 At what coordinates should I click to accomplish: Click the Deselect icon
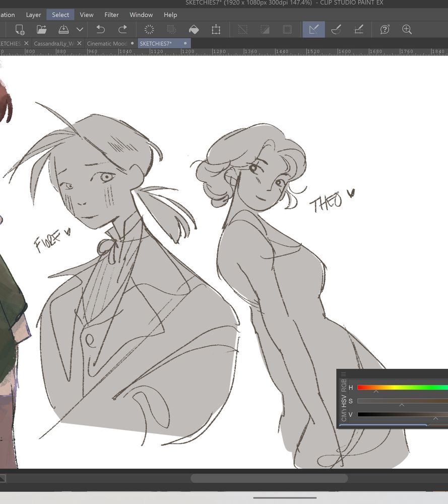tap(242, 30)
